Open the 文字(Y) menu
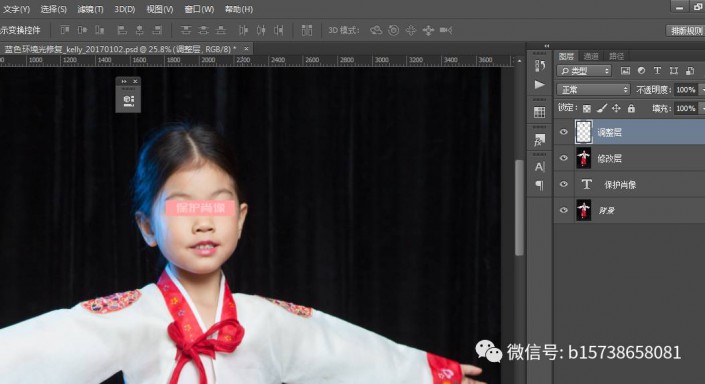The width and height of the screenshot is (705, 384). point(16,9)
